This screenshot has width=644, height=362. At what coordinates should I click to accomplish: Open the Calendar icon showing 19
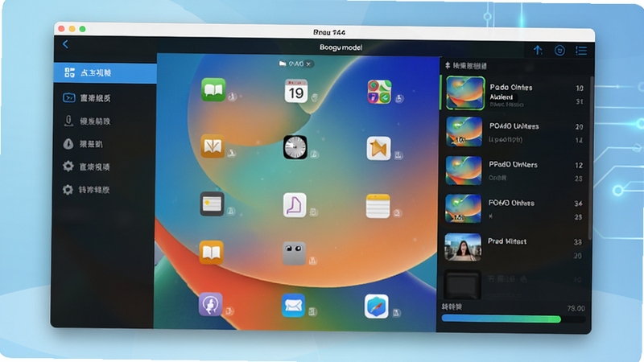[x=295, y=91]
